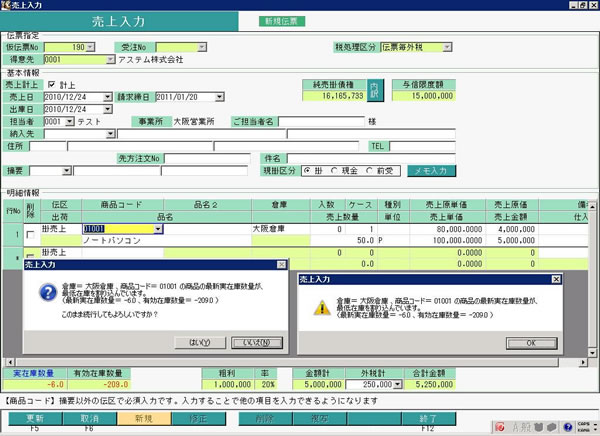600x436 pixels.
Task: Select the 掛 radio button
Action: (307, 171)
